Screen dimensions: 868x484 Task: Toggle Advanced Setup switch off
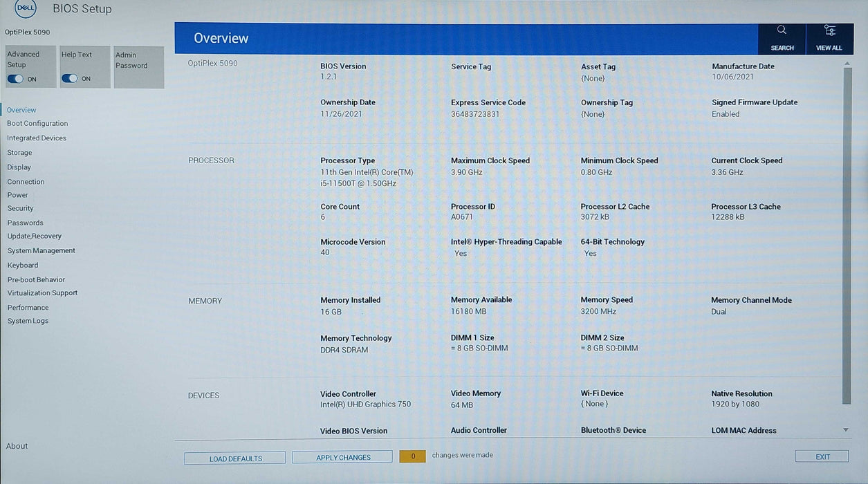pyautogui.click(x=15, y=79)
